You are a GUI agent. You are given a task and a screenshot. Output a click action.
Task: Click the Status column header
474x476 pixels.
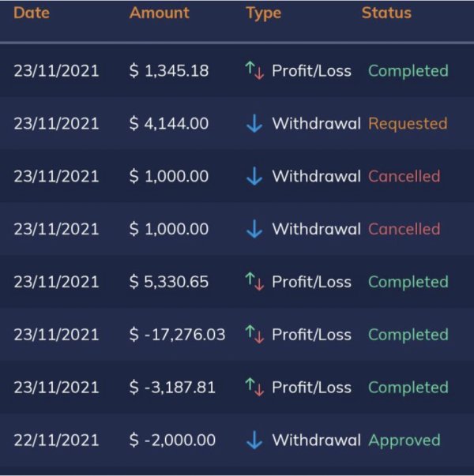coord(386,13)
